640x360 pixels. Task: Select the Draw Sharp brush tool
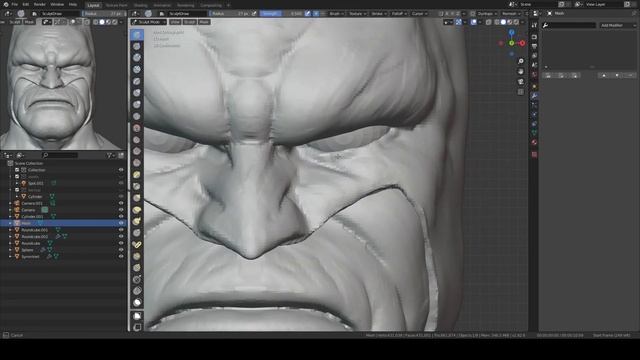(x=137, y=46)
